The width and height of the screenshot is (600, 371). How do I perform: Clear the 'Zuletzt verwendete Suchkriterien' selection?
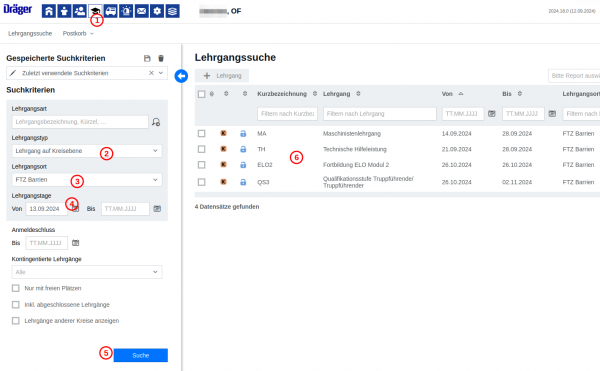point(151,73)
